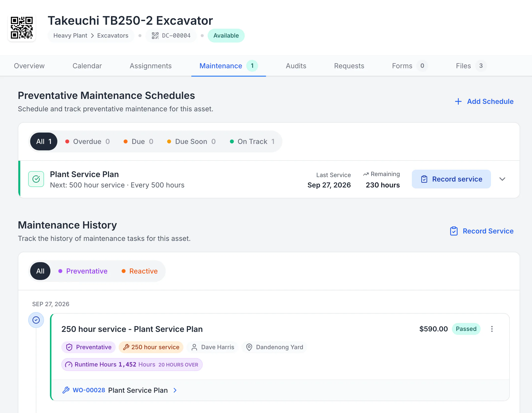The width and height of the screenshot is (532, 413).
Task: Open the Assignments tab
Action: coord(151,66)
